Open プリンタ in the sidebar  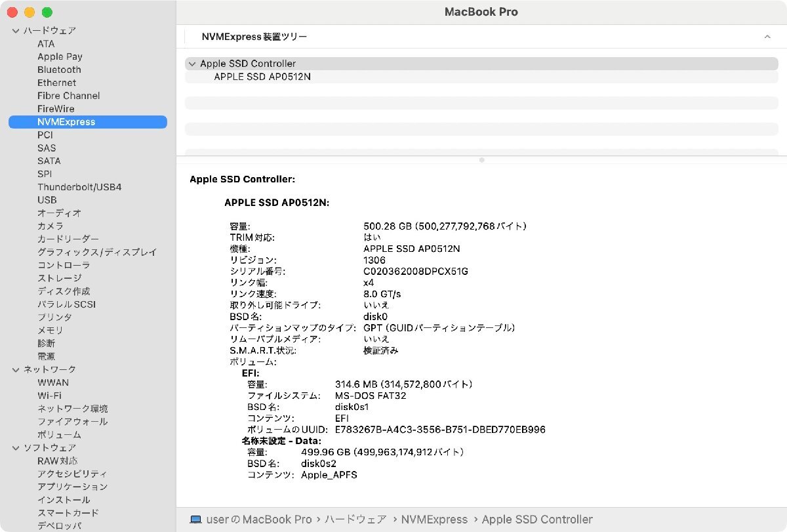pos(54,317)
